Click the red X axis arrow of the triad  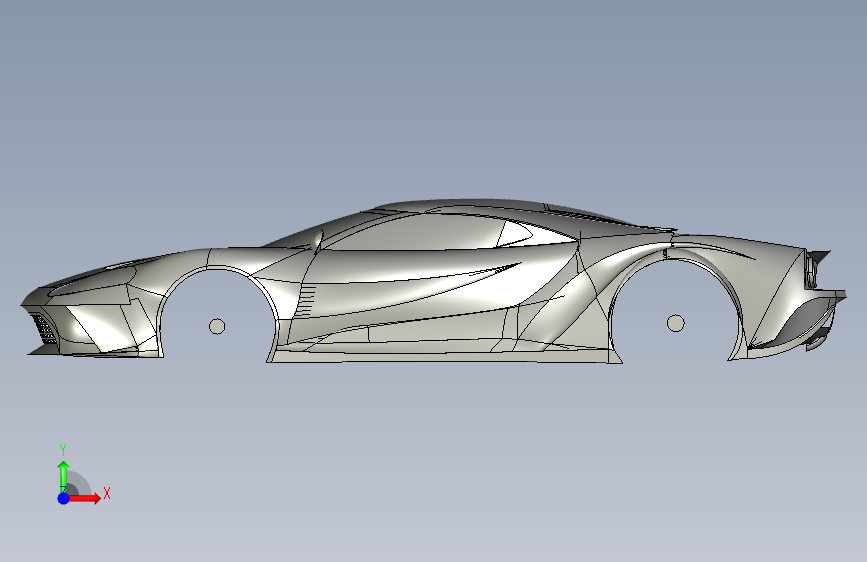point(84,498)
